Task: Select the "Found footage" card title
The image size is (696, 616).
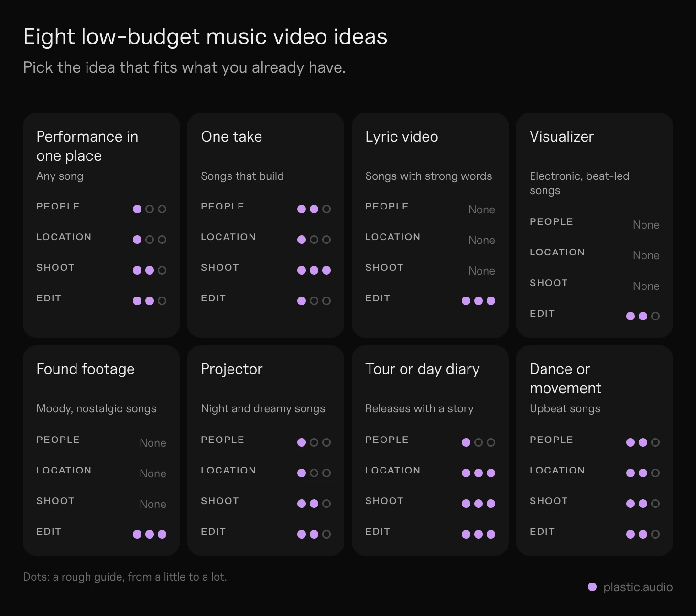Action: pos(86,369)
